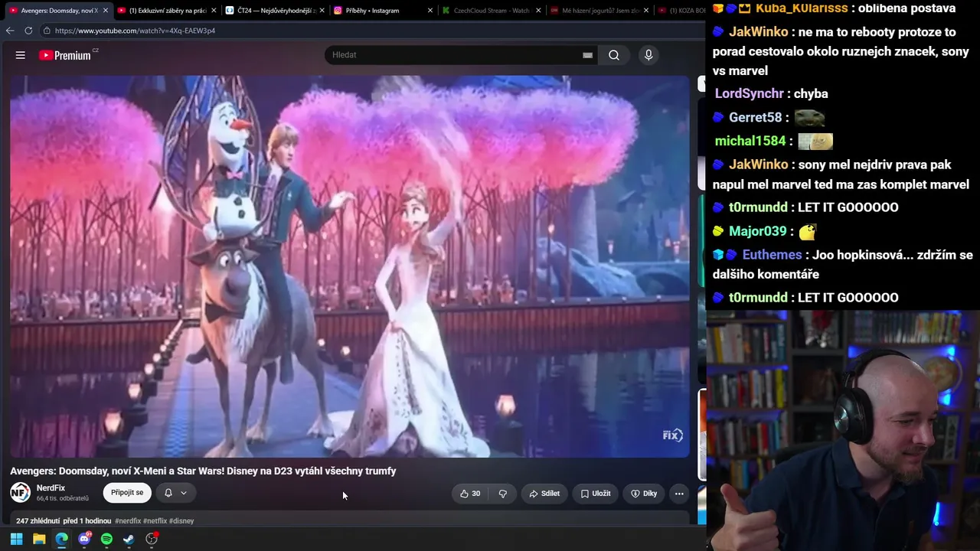Close the ČT24 tab
Viewport: 980px width, 551px height.
322,11
